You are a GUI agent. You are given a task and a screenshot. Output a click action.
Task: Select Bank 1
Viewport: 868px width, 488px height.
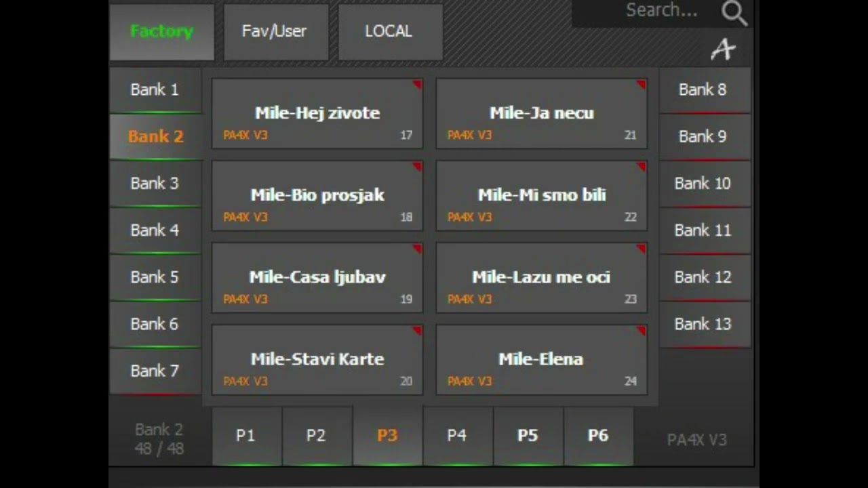point(155,90)
